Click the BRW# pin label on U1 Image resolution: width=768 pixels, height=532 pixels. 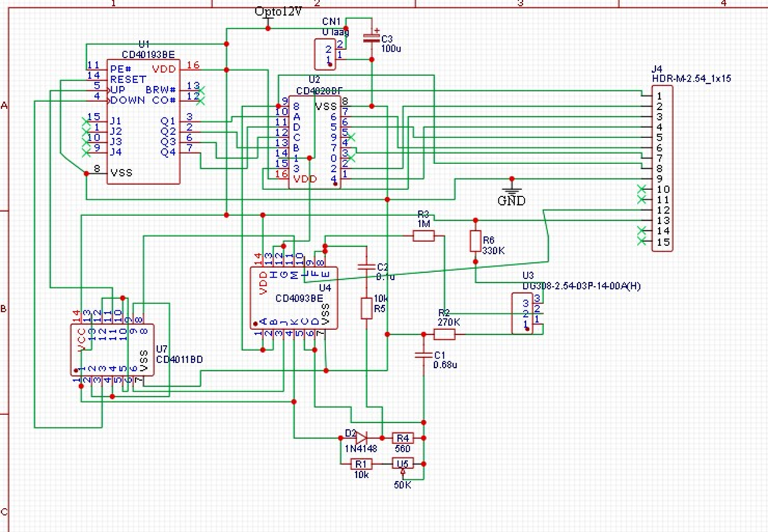tap(161, 90)
